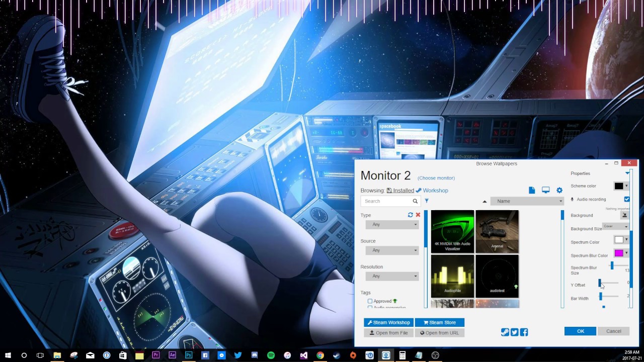This screenshot has height=362, width=644.
Task: Open the Facebook social icon in dialog
Action: tap(524, 332)
